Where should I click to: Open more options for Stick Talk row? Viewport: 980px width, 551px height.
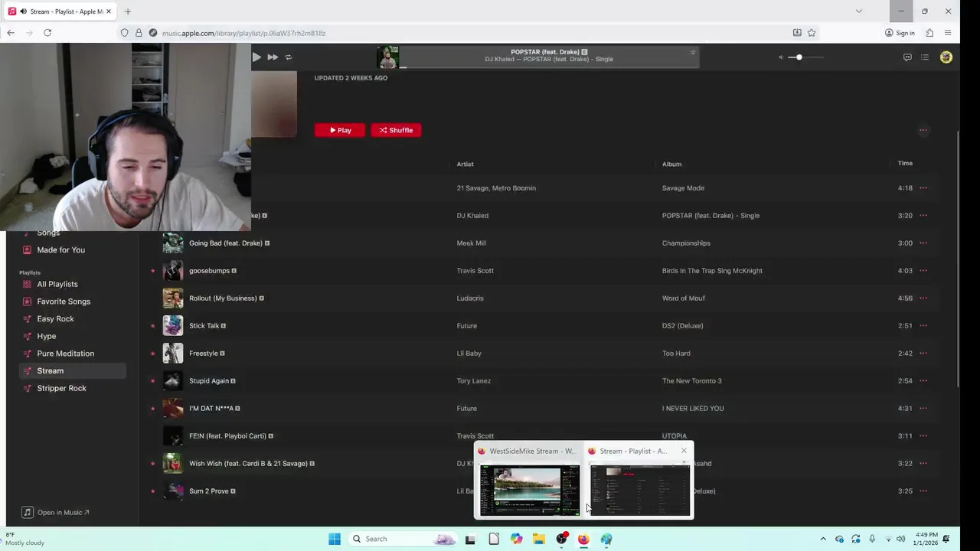tap(923, 326)
